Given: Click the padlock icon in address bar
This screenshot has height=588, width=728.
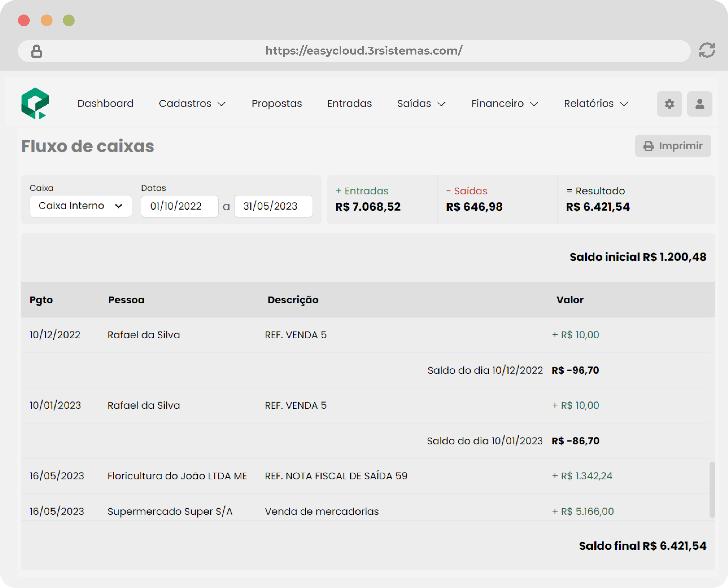Looking at the screenshot, I should (x=37, y=51).
